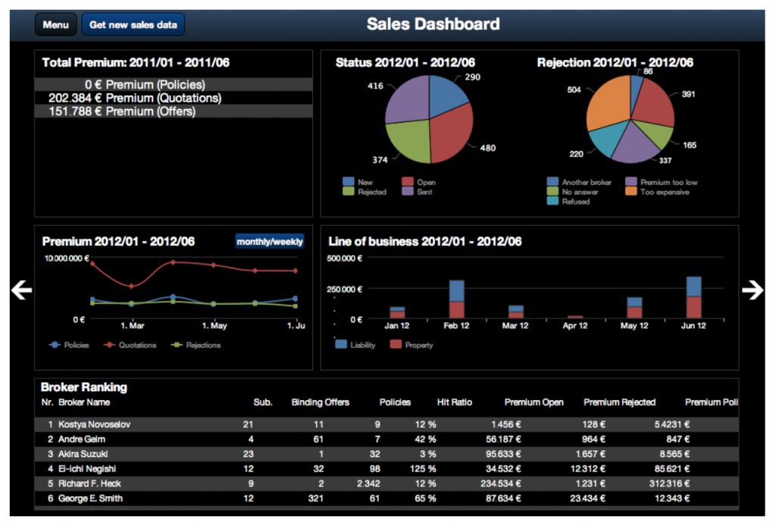Select broker George E. Smith
776x532 pixels.
pos(90,499)
